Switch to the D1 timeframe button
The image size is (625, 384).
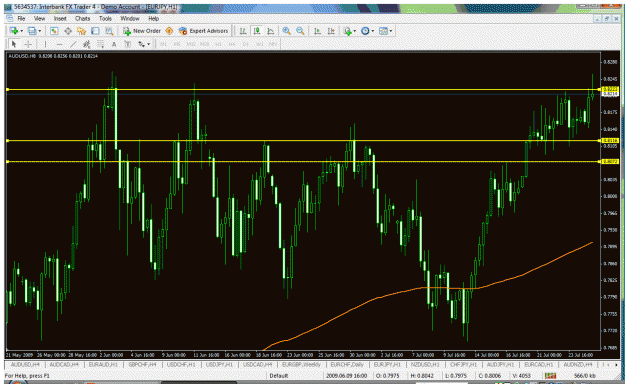click(x=245, y=44)
